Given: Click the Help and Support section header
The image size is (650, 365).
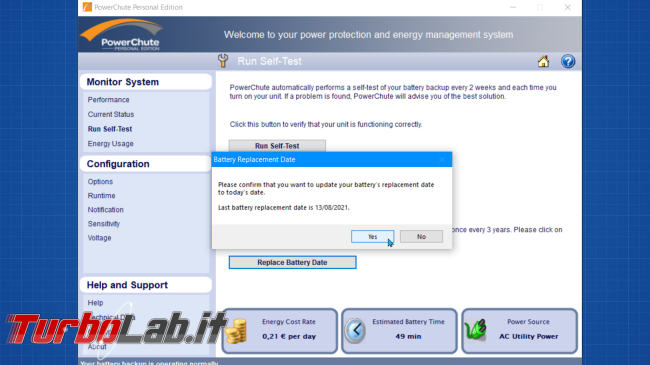Looking at the screenshot, I should point(146,285).
